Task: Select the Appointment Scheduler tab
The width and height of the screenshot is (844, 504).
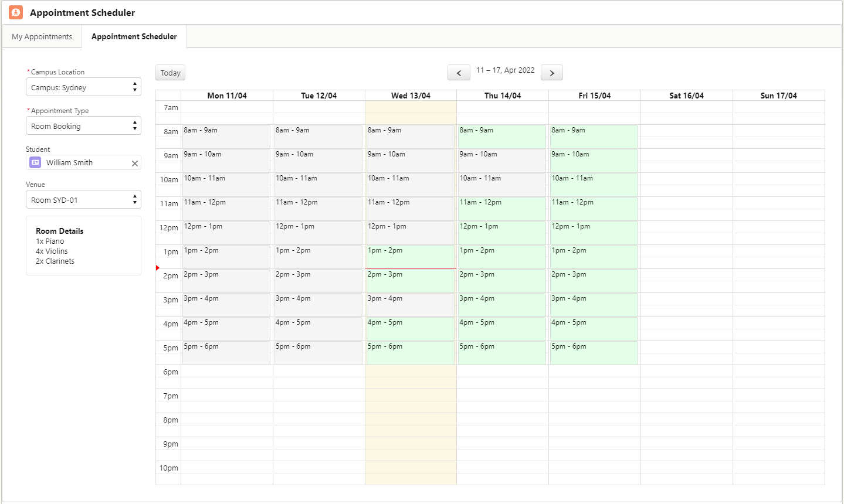Action: point(134,36)
